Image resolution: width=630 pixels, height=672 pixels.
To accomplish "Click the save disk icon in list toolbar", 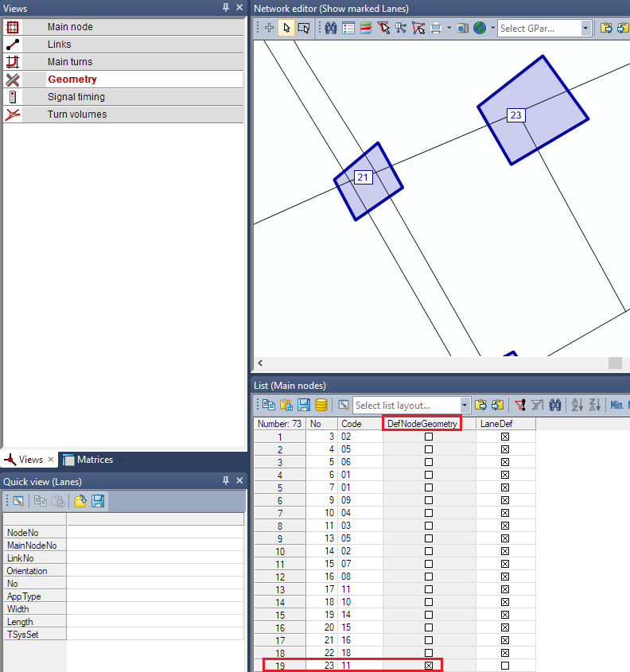I will point(304,405).
